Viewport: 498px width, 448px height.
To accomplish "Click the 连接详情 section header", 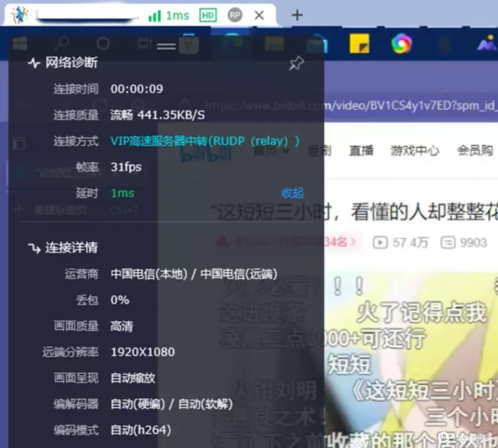I will [x=63, y=248].
